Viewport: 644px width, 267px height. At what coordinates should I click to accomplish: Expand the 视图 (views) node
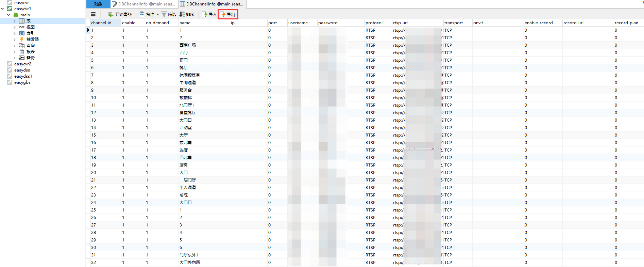(x=15, y=27)
